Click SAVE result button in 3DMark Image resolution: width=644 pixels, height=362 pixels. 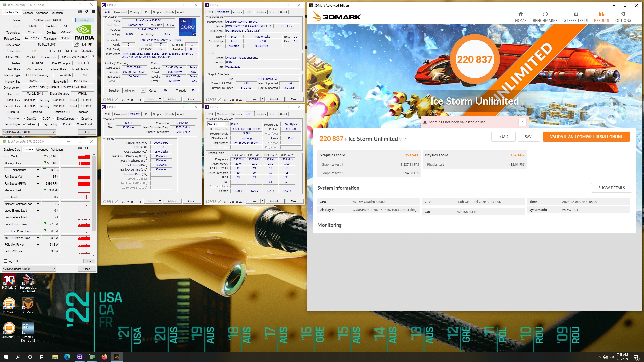(x=529, y=137)
